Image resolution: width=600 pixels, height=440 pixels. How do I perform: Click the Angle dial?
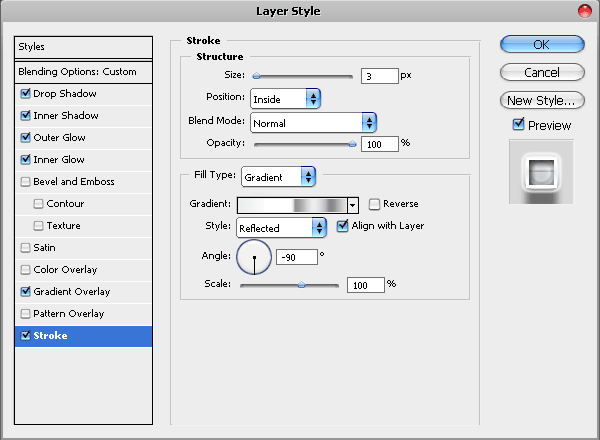[x=254, y=257]
